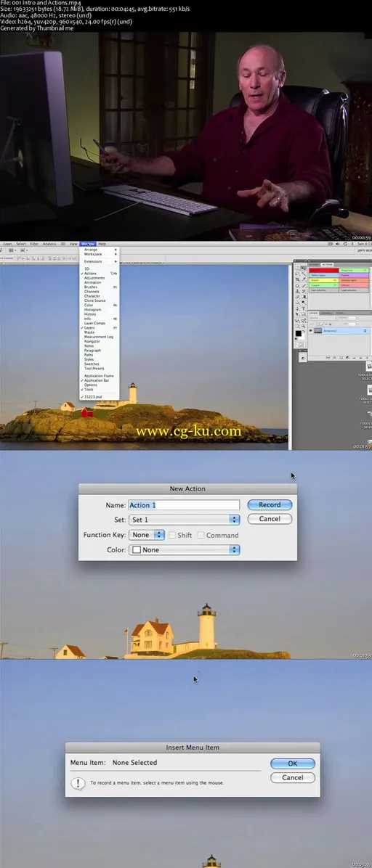Viewport: 372px width, 868px height.
Task: Click the Background layer thumbnail
Action: pos(318,330)
